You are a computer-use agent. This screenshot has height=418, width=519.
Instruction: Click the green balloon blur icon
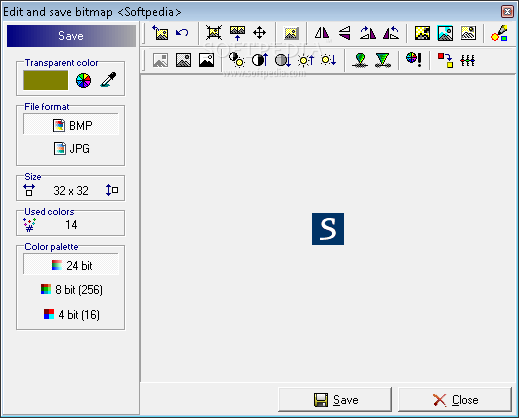tap(360, 60)
